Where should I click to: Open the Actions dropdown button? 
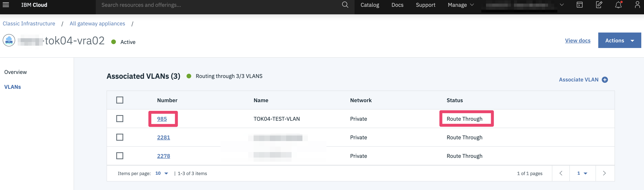click(619, 40)
